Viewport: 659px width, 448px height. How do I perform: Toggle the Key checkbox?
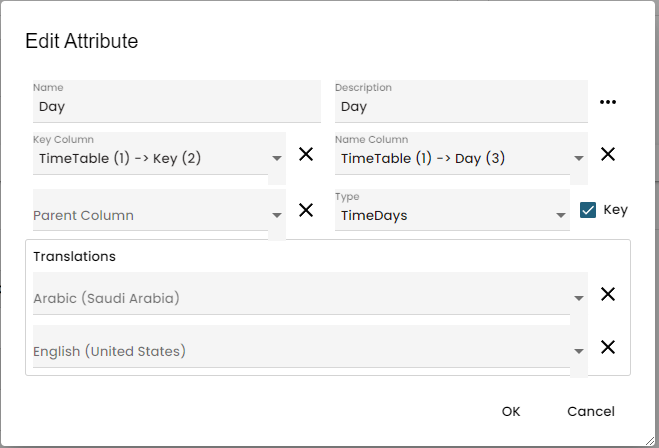click(x=589, y=210)
